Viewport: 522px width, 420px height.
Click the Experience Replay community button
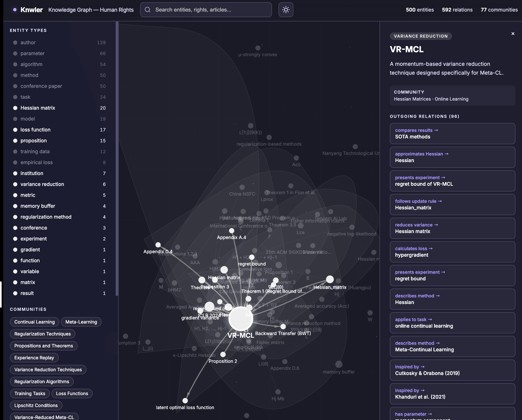pos(34,358)
